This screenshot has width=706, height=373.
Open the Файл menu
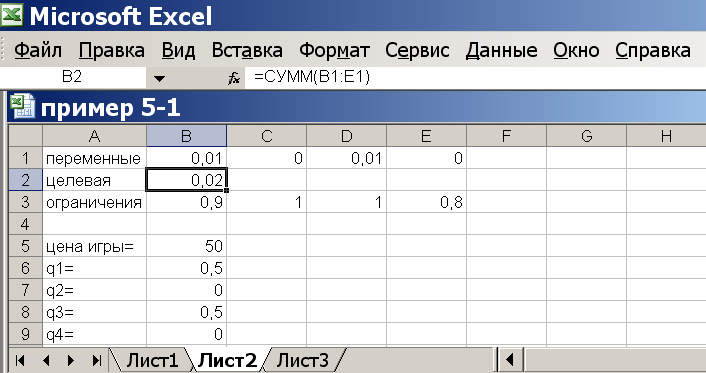tap(38, 50)
